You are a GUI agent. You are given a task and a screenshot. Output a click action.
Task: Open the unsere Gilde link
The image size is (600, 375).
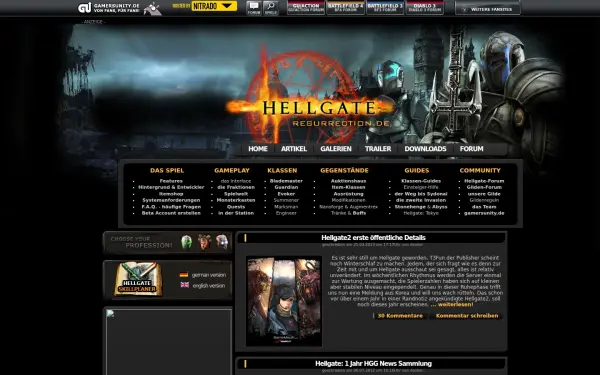(x=484, y=194)
